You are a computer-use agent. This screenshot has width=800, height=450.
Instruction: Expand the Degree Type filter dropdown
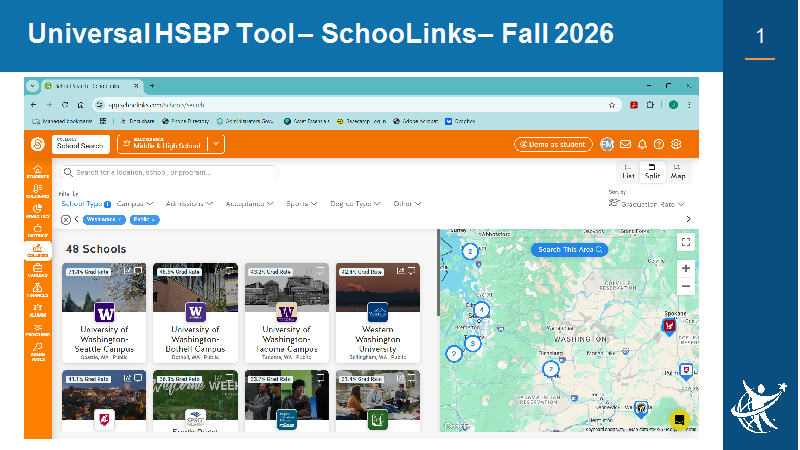(x=355, y=204)
